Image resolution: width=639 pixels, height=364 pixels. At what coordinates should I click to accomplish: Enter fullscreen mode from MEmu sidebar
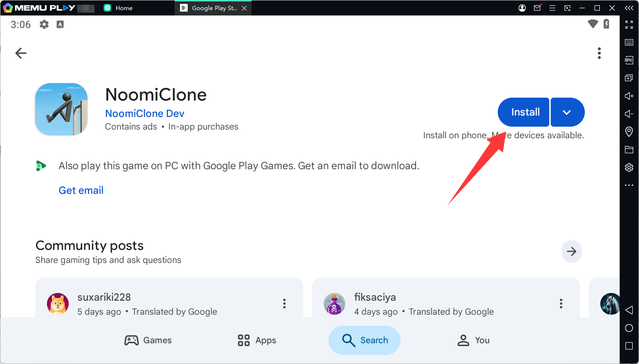629,25
